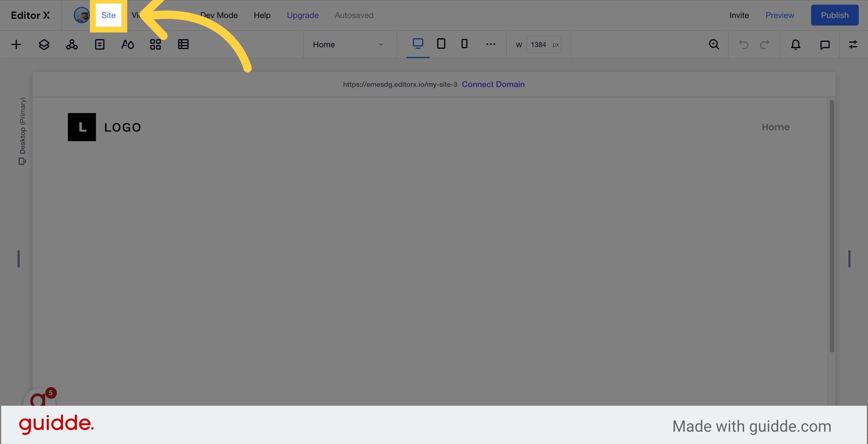
Task: Click the Connect Domain link
Action: 493,84
